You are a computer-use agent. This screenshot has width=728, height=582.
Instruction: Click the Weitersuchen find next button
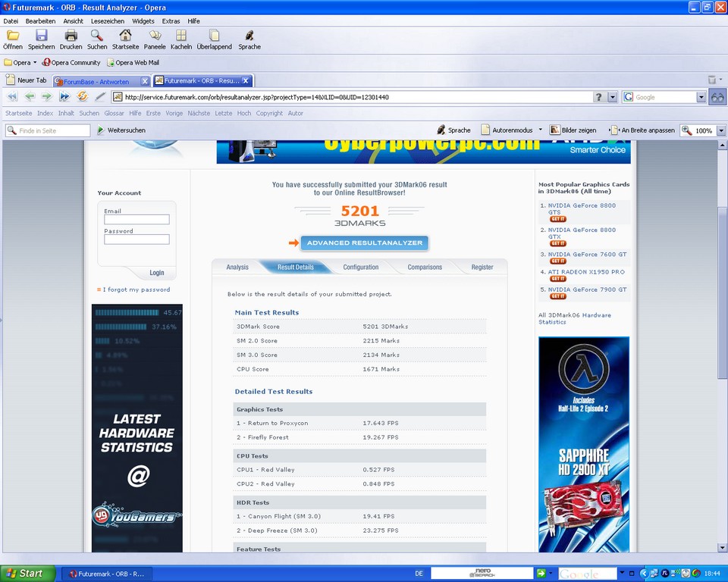(x=121, y=130)
